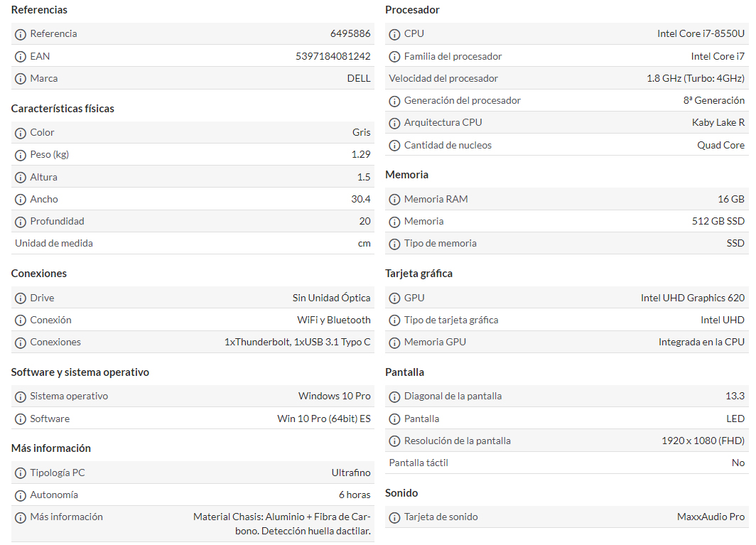Click info icon next to Sistema operativo

(x=20, y=397)
